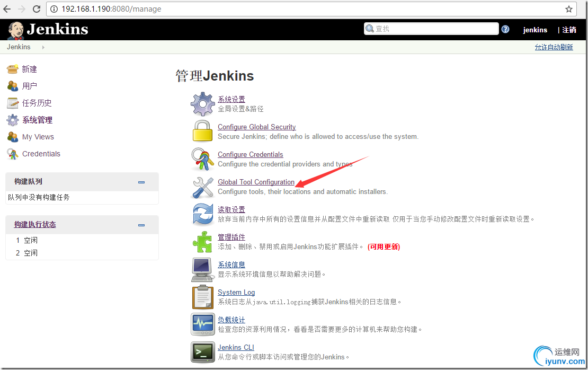
Task: Click the 允许自动刷新 link
Action: click(554, 47)
